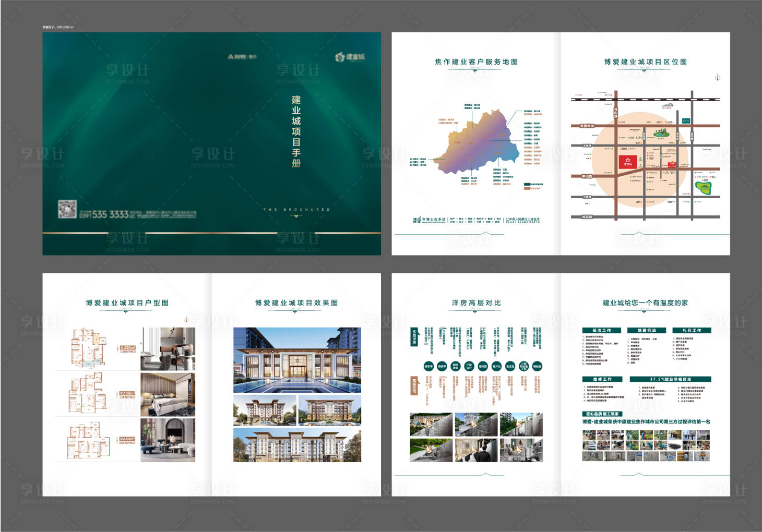Click the 约130m² floor plan label
762x532 pixels.
pos(128,349)
